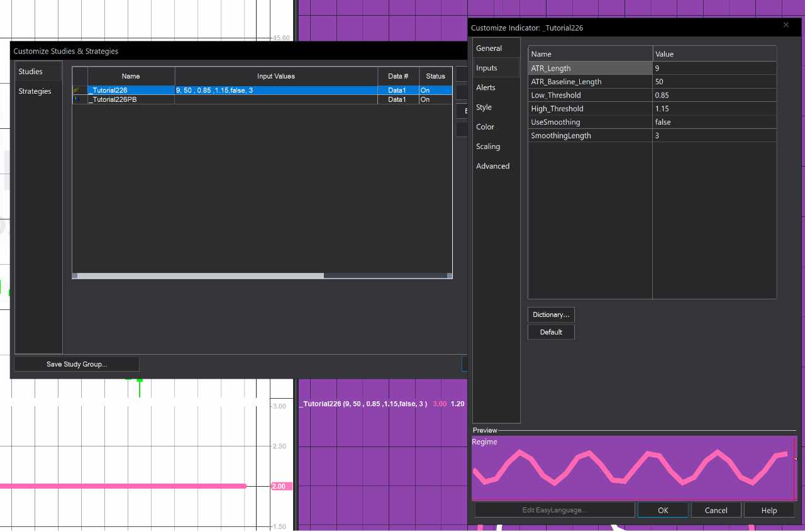Screen dimensions: 805x532
Task: Cancel the Customize Indicator dialog
Action: (x=716, y=510)
